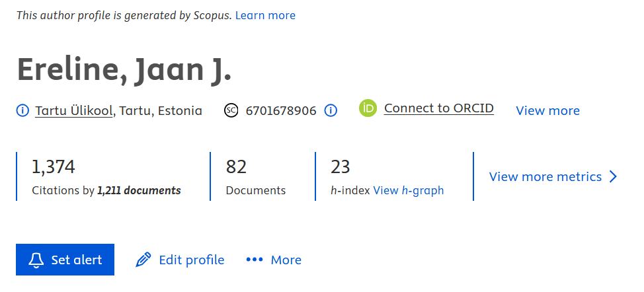Click the info icon after the Scopus ID
The image size is (644, 292).
pos(331,110)
